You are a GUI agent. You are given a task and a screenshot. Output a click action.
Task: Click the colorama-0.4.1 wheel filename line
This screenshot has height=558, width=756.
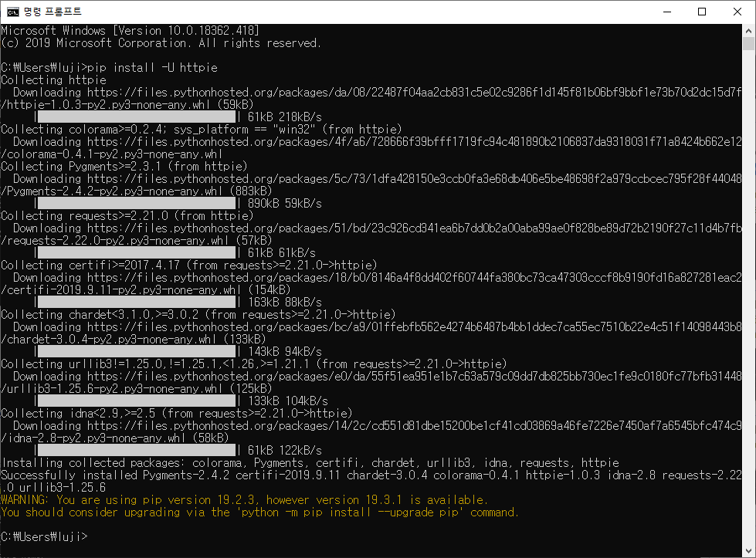111,154
